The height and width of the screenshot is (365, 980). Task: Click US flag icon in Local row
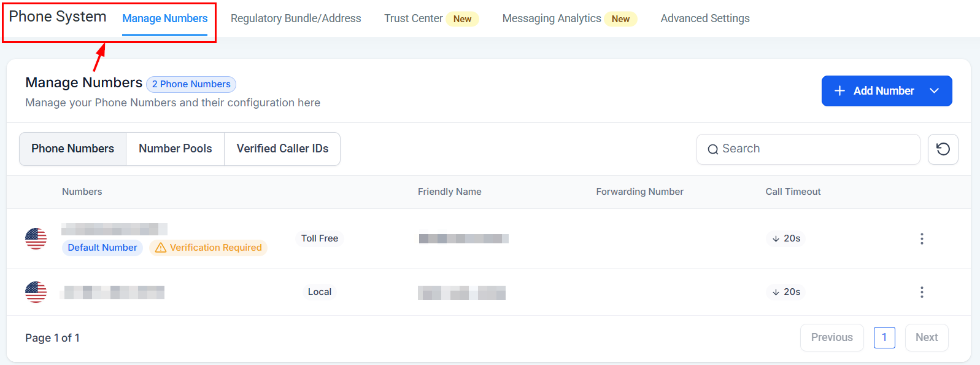point(36,292)
